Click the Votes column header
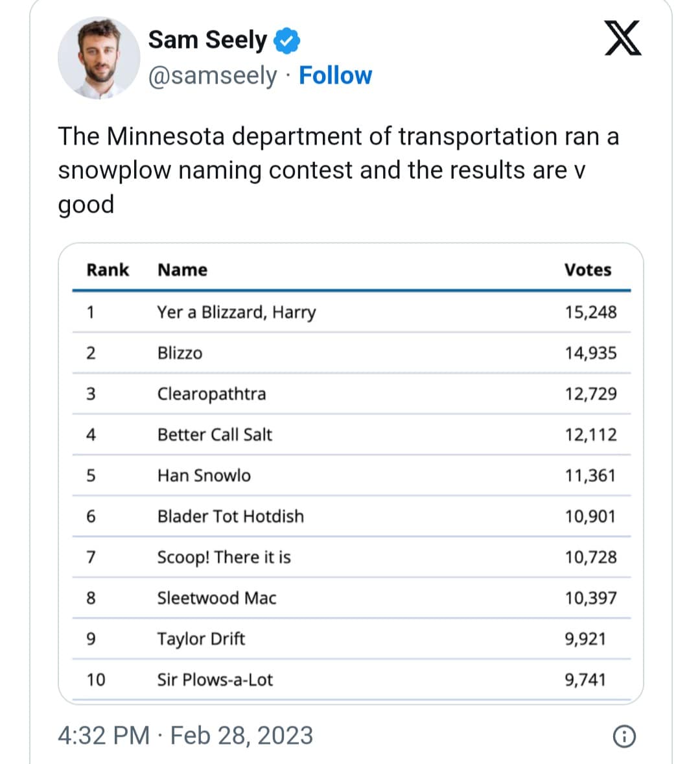This screenshot has width=700, height=764. (x=587, y=270)
